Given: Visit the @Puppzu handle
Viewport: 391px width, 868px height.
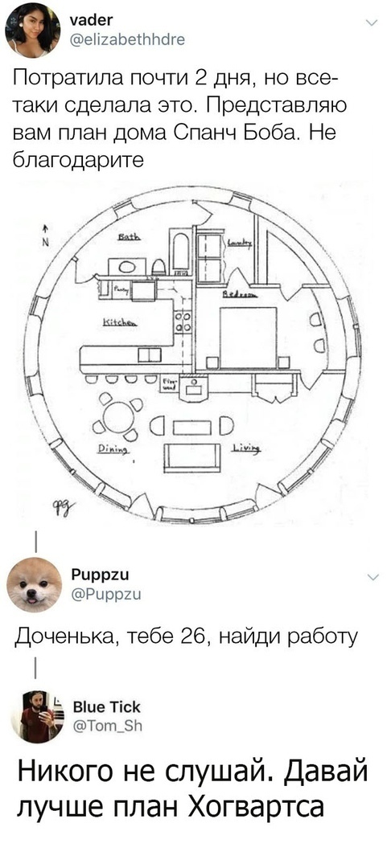Looking at the screenshot, I should [x=107, y=595].
